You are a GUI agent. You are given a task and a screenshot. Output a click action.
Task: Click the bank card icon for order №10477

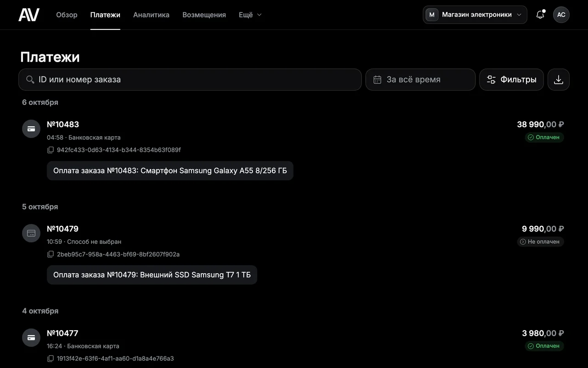point(31,338)
